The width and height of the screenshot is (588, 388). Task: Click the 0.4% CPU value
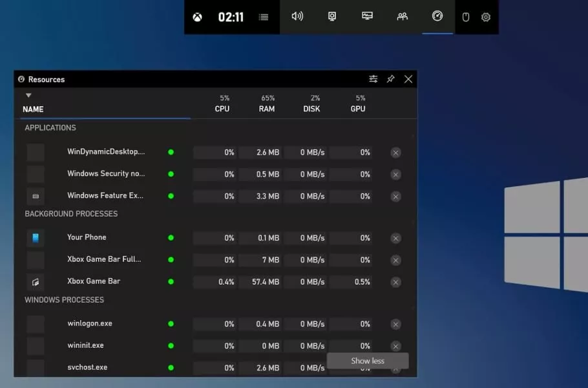226,282
